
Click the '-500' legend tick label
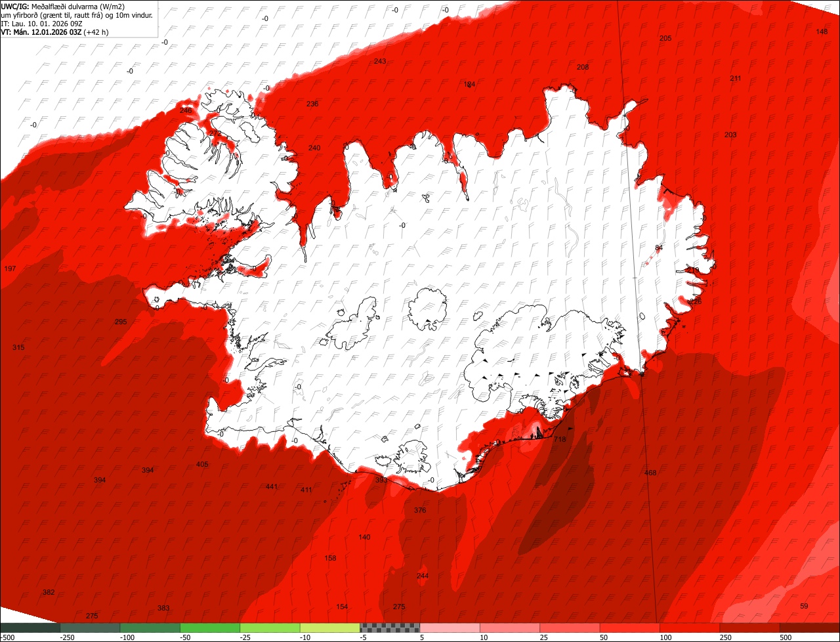pos(7,637)
